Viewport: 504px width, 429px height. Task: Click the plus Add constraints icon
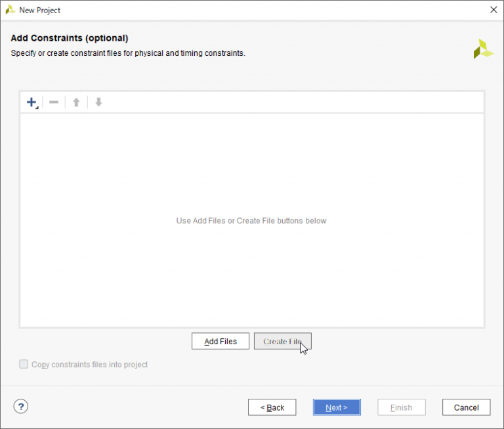click(x=31, y=102)
